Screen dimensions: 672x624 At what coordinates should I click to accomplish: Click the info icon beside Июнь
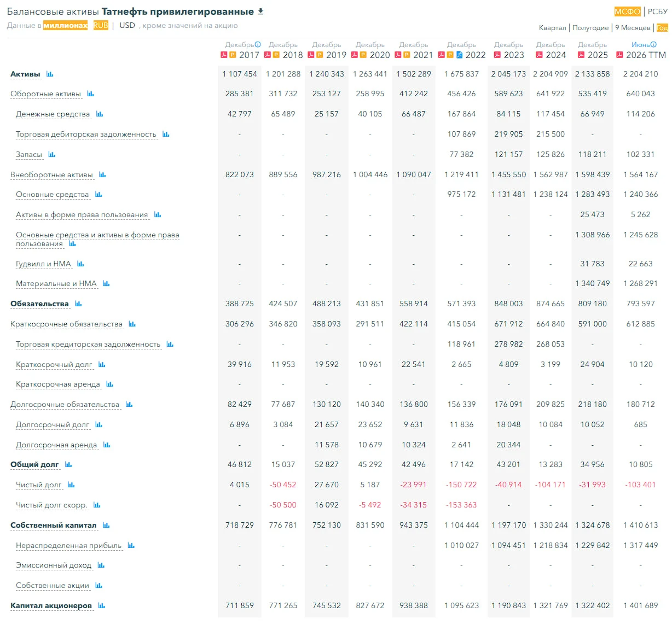[653, 44]
